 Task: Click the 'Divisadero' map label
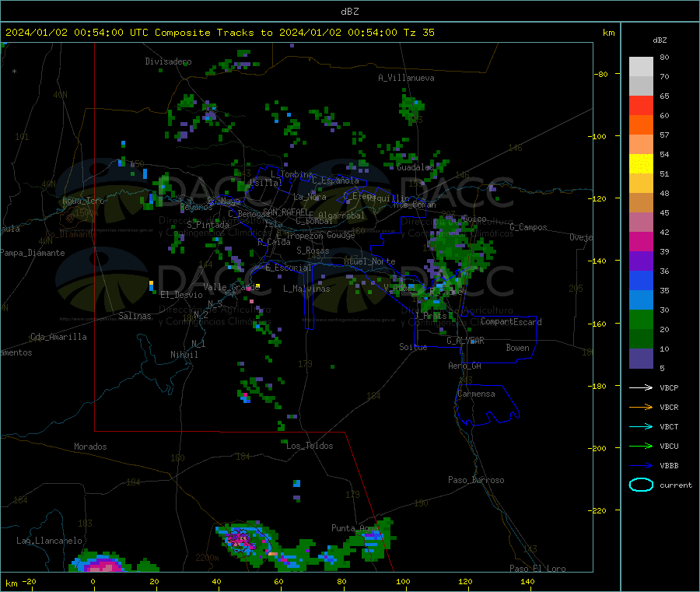168,61
